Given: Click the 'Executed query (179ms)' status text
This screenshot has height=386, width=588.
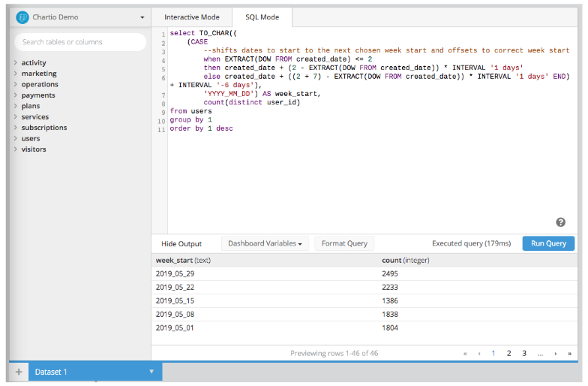Looking at the screenshot, I should coord(471,243).
